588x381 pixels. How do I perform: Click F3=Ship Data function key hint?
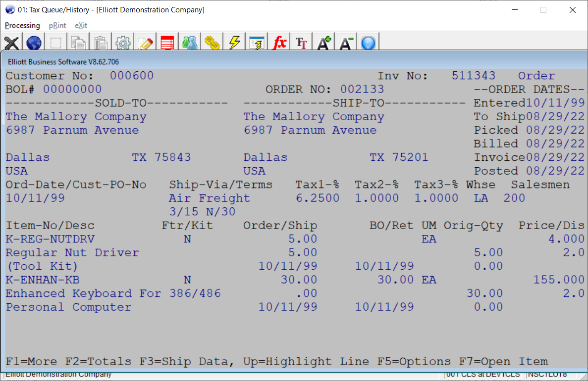186,362
